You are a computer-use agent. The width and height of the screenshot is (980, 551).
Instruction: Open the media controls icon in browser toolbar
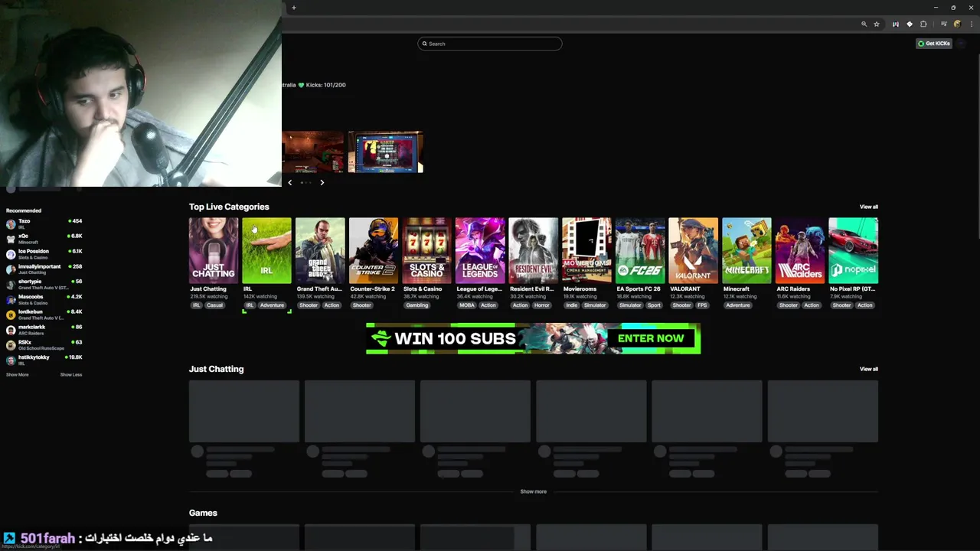pyautogui.click(x=943, y=24)
